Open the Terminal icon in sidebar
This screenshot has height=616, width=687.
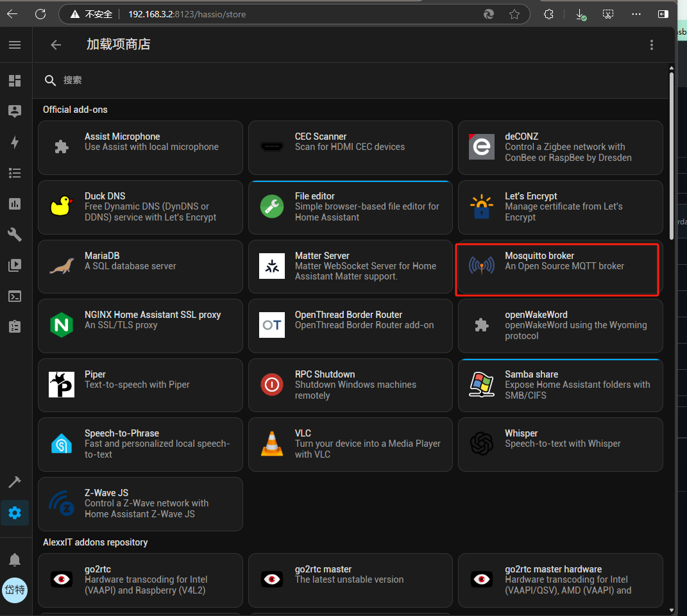coord(15,296)
